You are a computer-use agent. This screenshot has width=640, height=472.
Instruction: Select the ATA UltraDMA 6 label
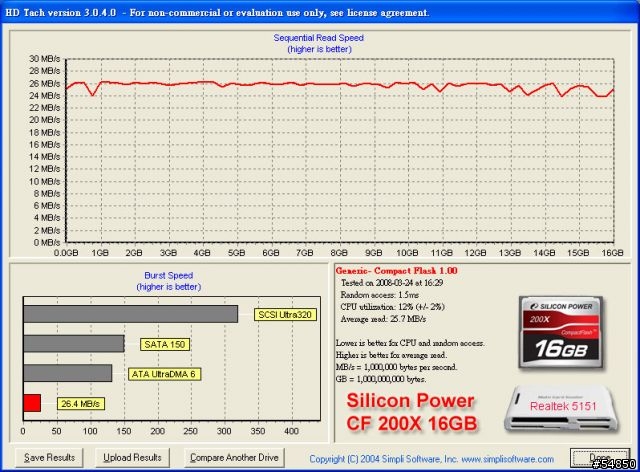pos(164,374)
